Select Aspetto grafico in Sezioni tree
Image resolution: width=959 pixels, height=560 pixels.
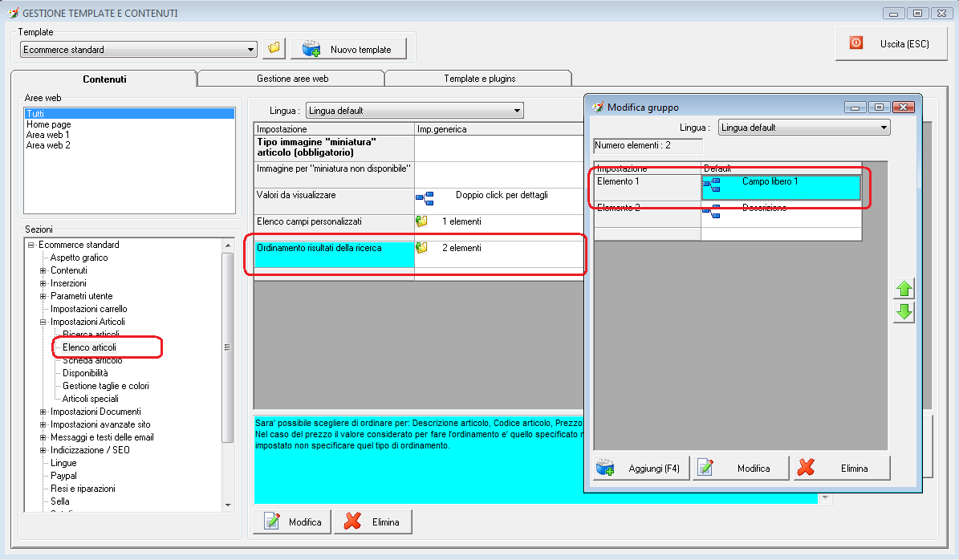pos(79,258)
